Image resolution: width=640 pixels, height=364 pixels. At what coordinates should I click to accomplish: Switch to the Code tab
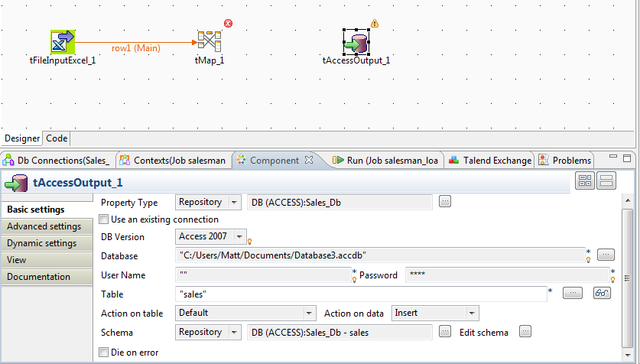coord(57,138)
